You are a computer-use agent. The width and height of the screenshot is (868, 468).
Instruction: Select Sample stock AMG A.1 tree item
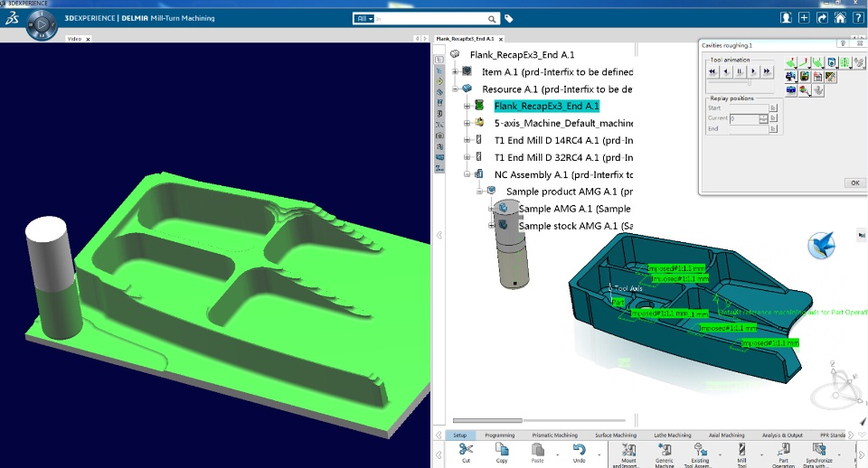[576, 226]
